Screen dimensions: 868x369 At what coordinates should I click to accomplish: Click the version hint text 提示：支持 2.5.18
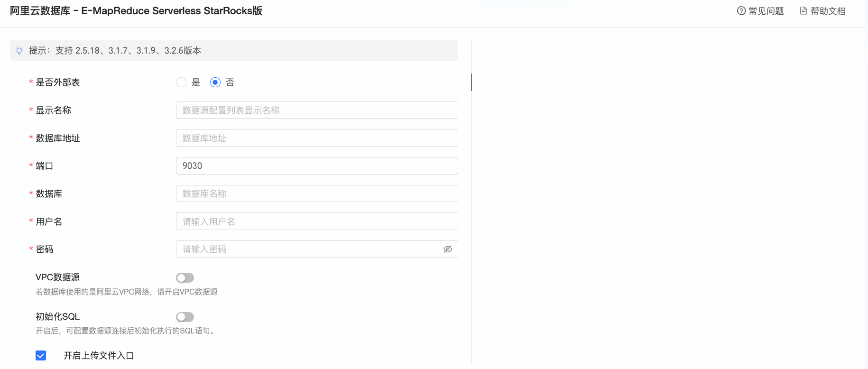click(115, 50)
